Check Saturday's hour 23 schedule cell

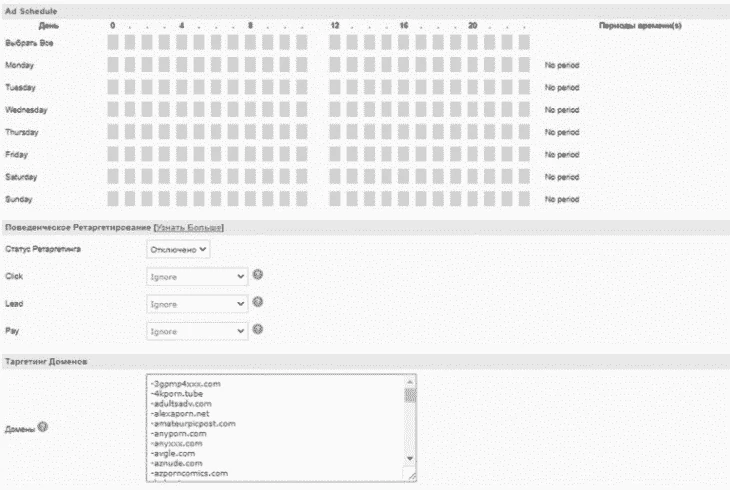[524, 177]
